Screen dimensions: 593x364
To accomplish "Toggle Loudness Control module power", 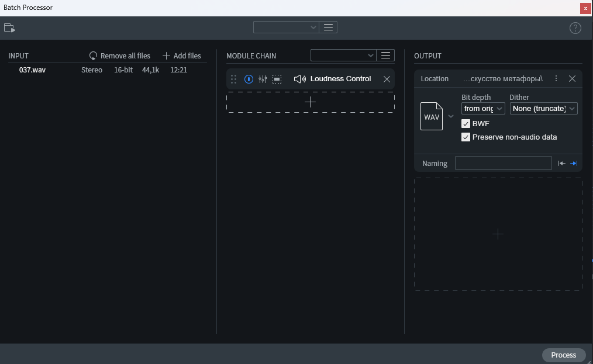I will (249, 79).
